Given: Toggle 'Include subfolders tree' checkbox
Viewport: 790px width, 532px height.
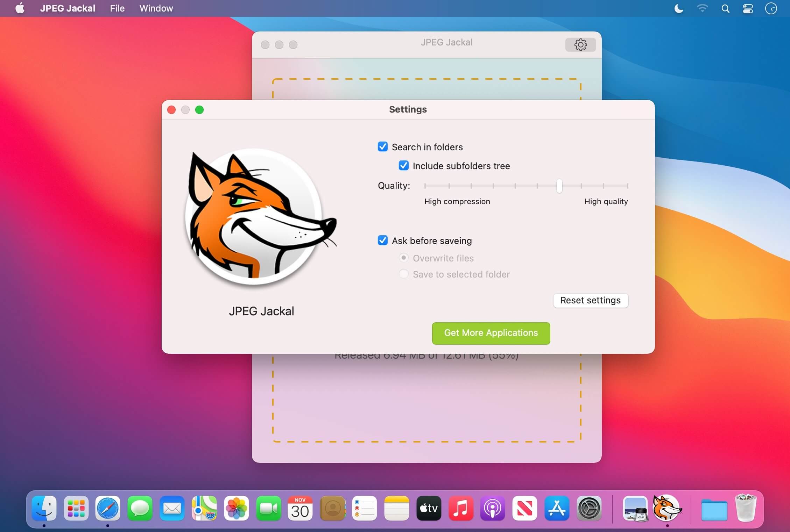Looking at the screenshot, I should pyautogui.click(x=404, y=165).
